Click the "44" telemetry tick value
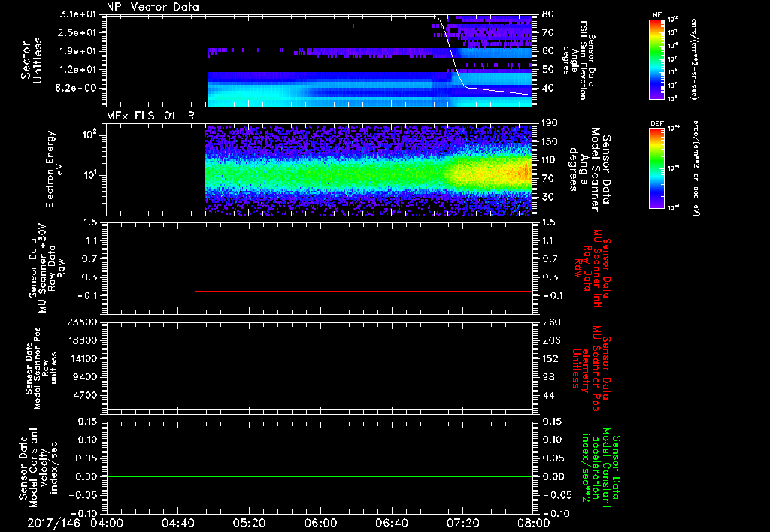 pyautogui.click(x=548, y=395)
